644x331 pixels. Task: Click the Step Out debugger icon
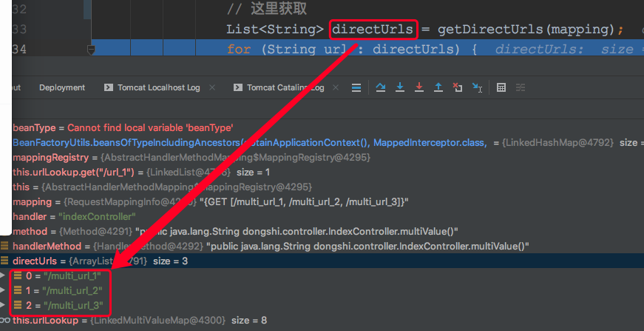point(438,87)
